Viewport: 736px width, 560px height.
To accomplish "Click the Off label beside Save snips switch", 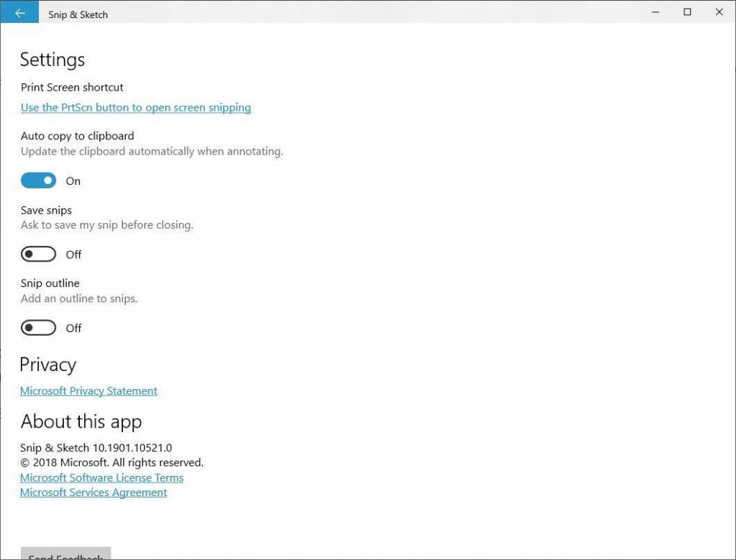I will (75, 254).
